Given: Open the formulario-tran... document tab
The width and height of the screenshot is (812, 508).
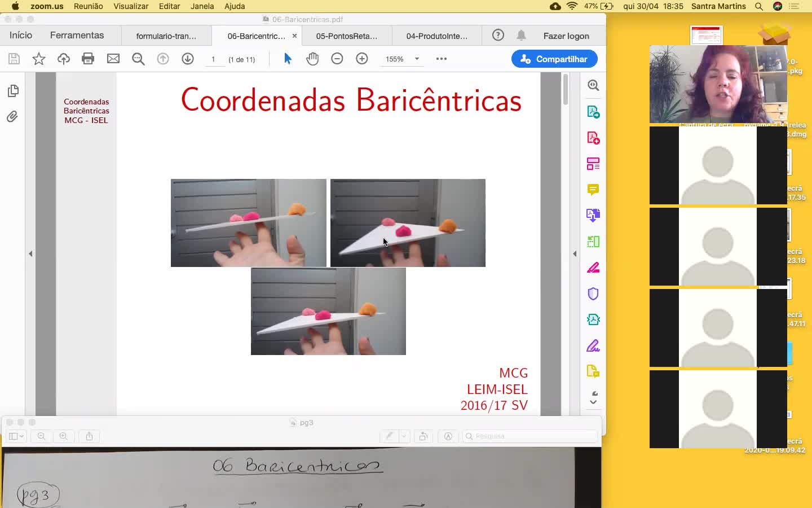Looking at the screenshot, I should click(166, 36).
